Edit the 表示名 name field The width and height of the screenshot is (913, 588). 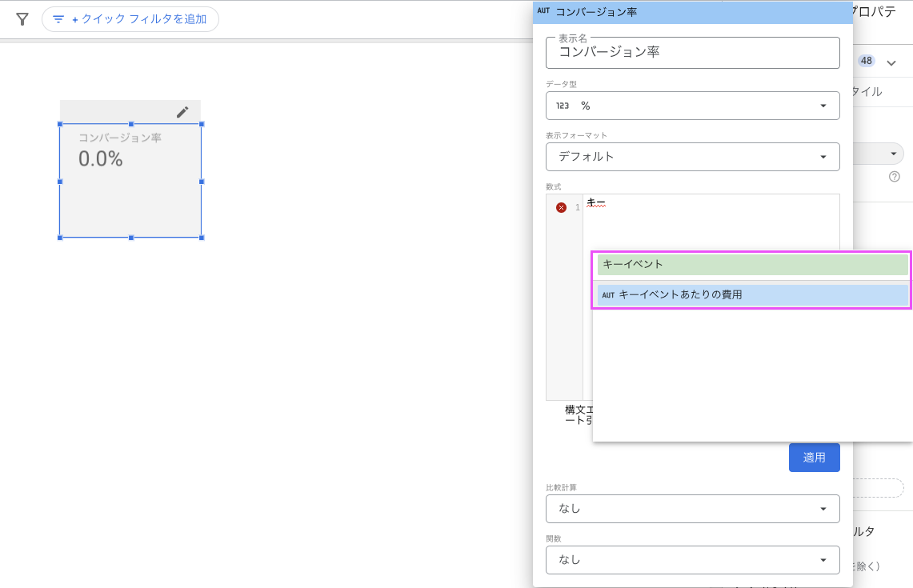tap(692, 52)
